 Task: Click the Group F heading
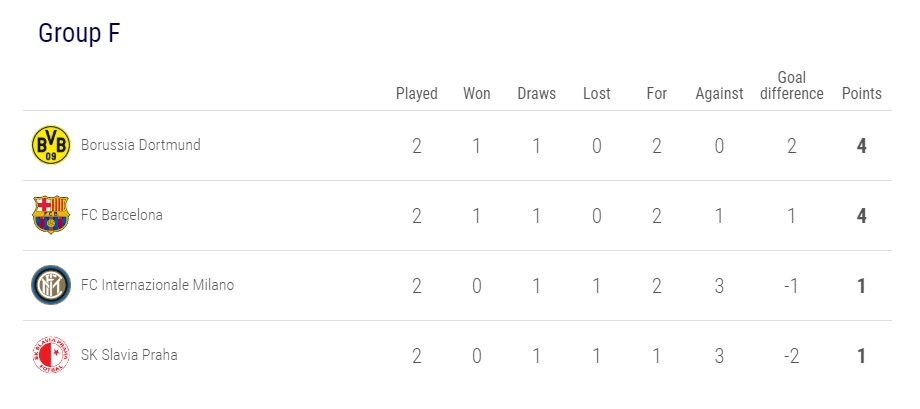[79, 33]
